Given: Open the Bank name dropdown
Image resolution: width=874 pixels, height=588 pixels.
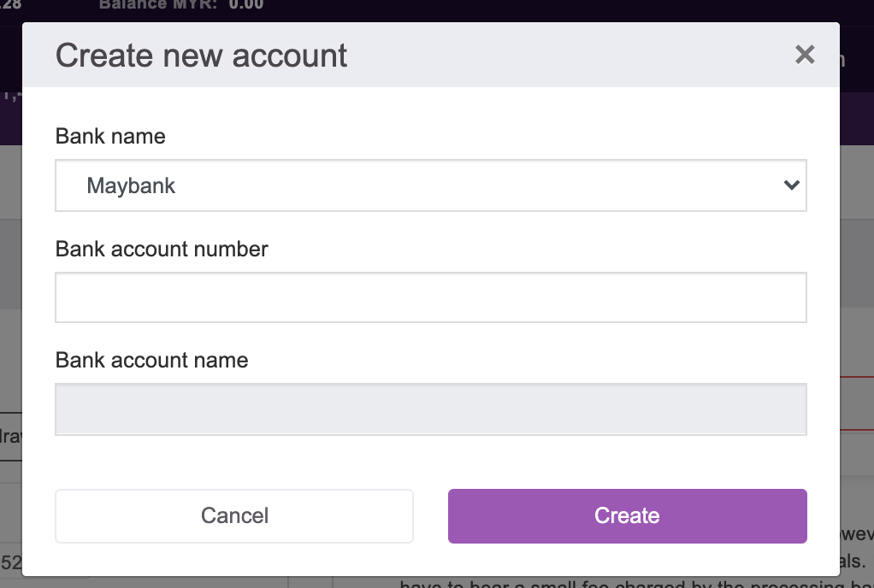Looking at the screenshot, I should click(430, 185).
